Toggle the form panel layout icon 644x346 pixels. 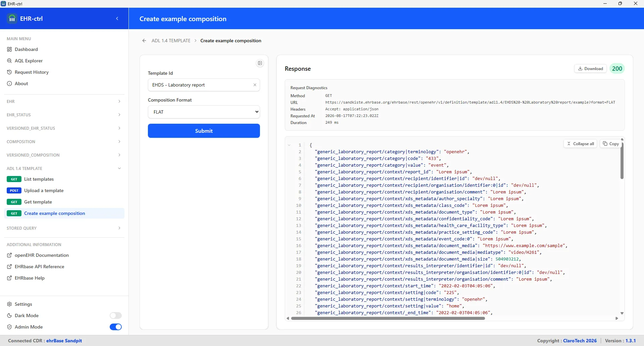260,63
